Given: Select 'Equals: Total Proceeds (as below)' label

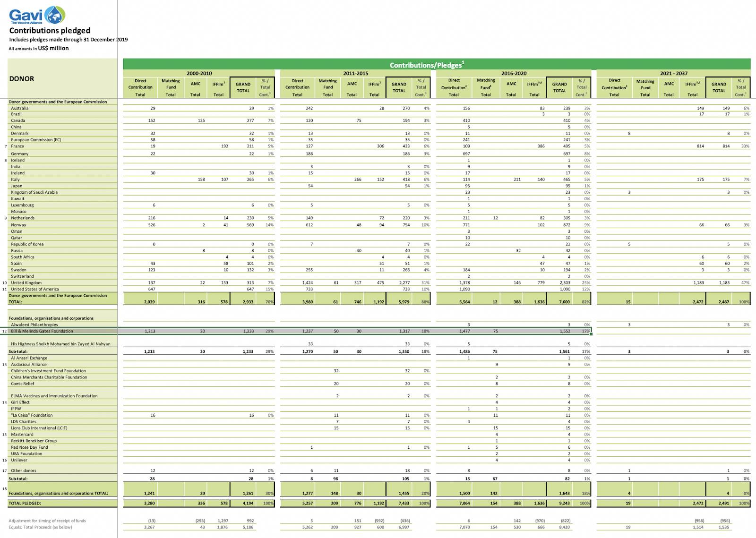Looking at the screenshot, I should (40, 527).
